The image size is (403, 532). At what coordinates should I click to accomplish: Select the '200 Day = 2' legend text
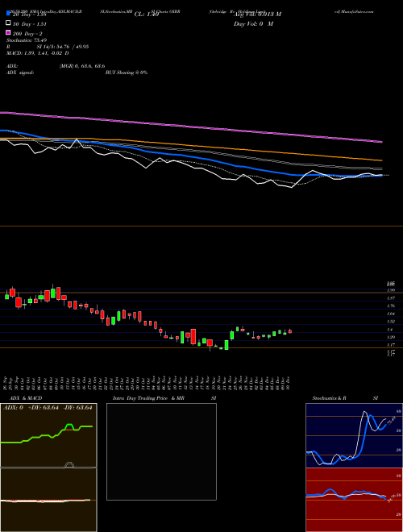[x=27, y=34]
